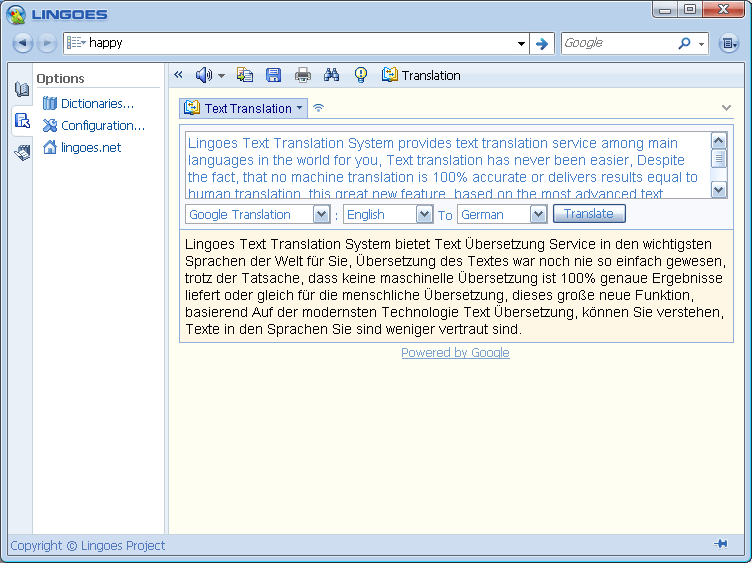Image resolution: width=752 pixels, height=563 pixels.
Task: Toggle the pin icon in status bar
Action: tap(720, 544)
